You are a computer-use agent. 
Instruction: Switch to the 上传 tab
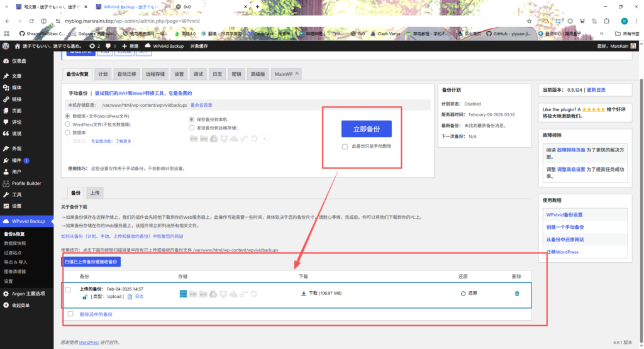click(x=94, y=192)
